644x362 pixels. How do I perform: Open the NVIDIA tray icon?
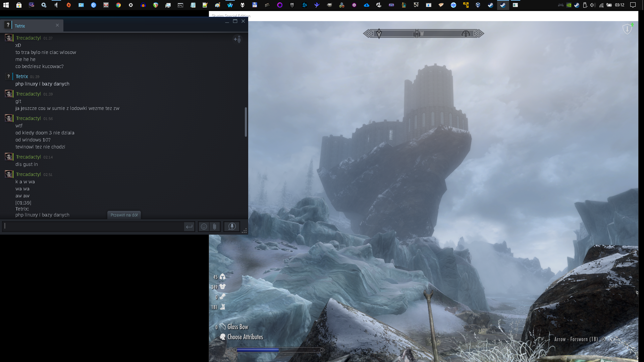pos(569,5)
